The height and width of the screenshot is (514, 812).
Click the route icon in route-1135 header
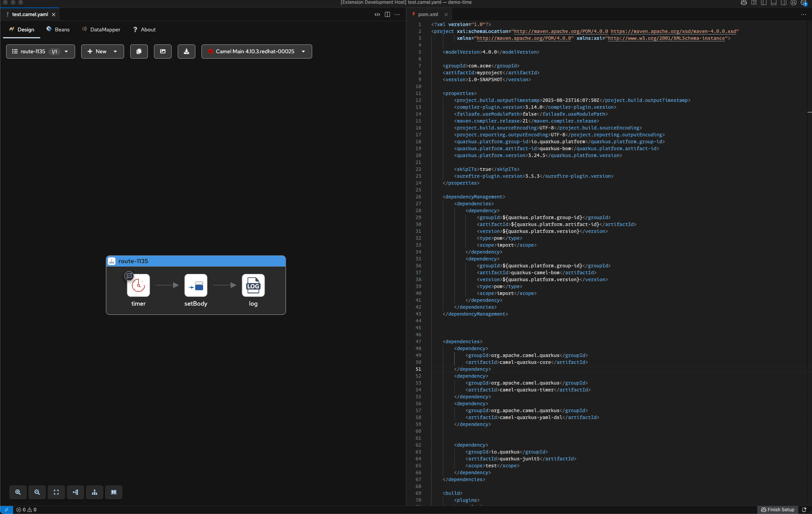point(112,261)
